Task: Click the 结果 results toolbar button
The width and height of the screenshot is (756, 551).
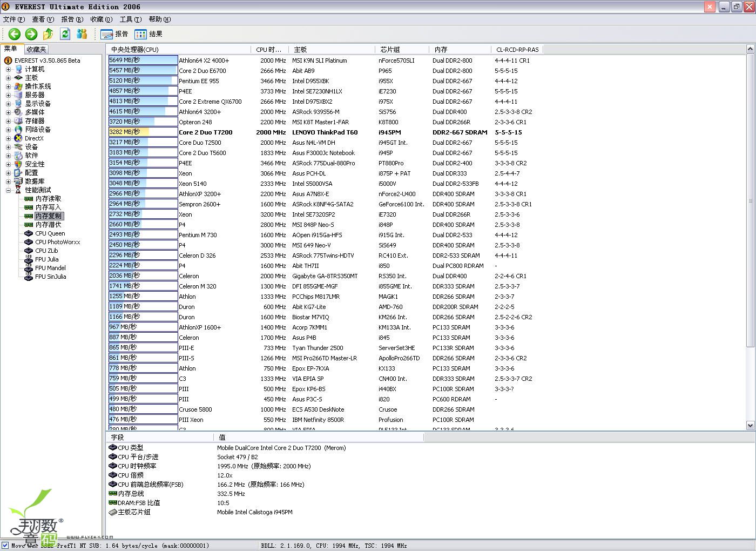Action: tap(148, 34)
